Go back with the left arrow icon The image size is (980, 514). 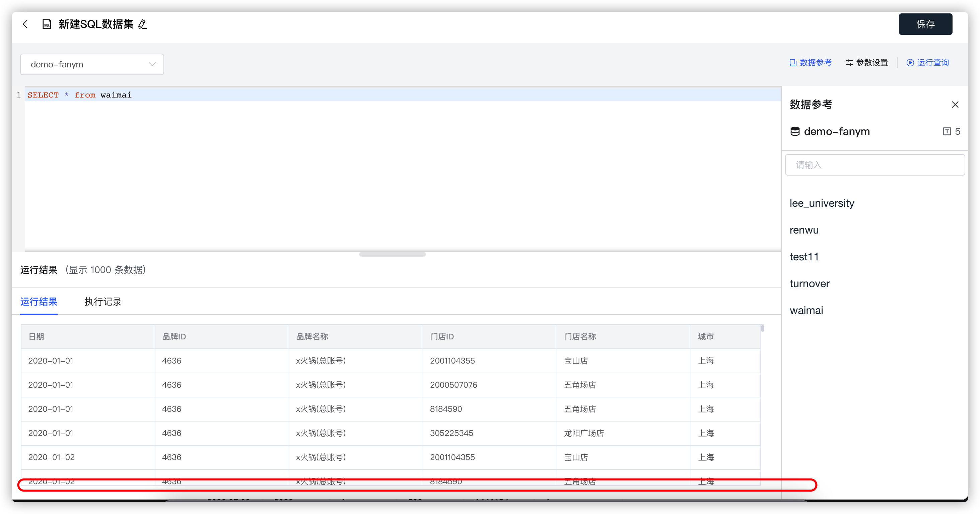tap(25, 24)
